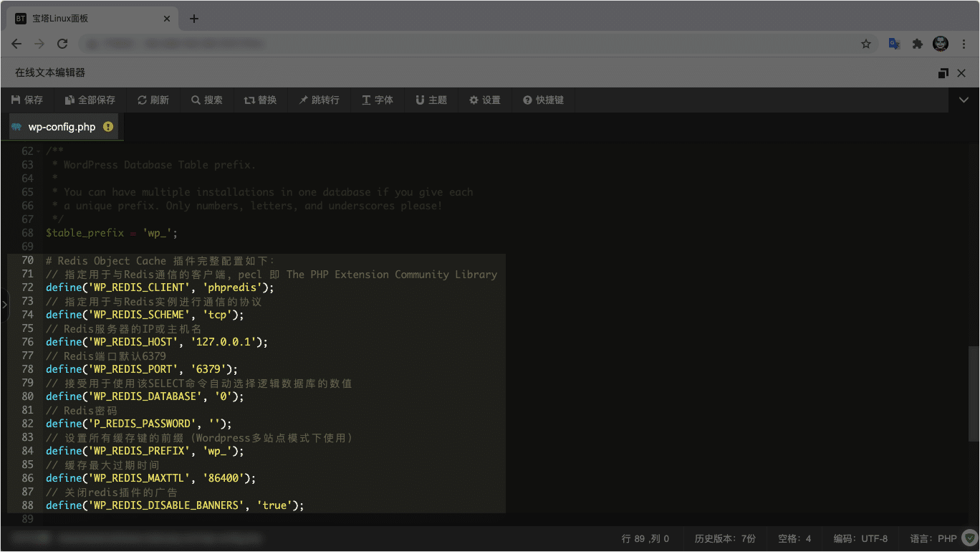Change indentation via 空格: 4

coord(794,538)
